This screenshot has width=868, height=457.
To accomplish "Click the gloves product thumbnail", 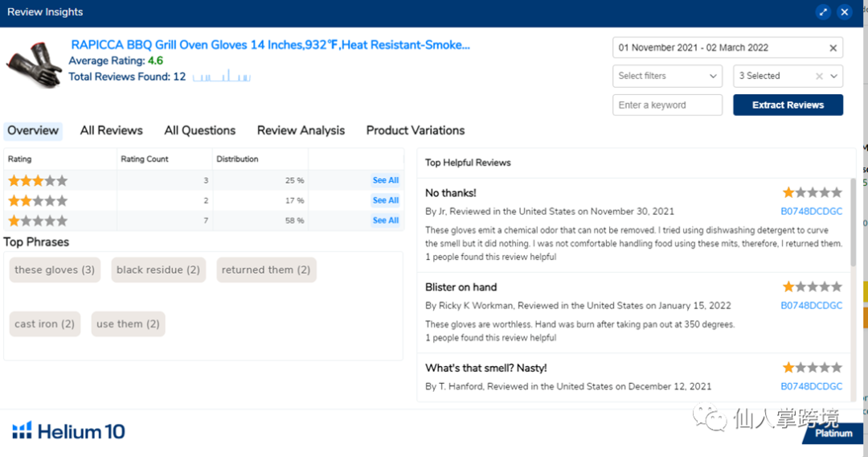I will [34, 64].
